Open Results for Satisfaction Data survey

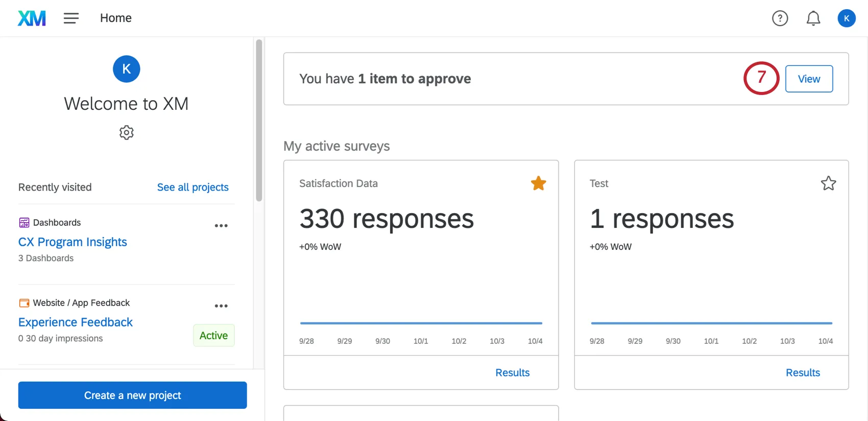point(512,372)
